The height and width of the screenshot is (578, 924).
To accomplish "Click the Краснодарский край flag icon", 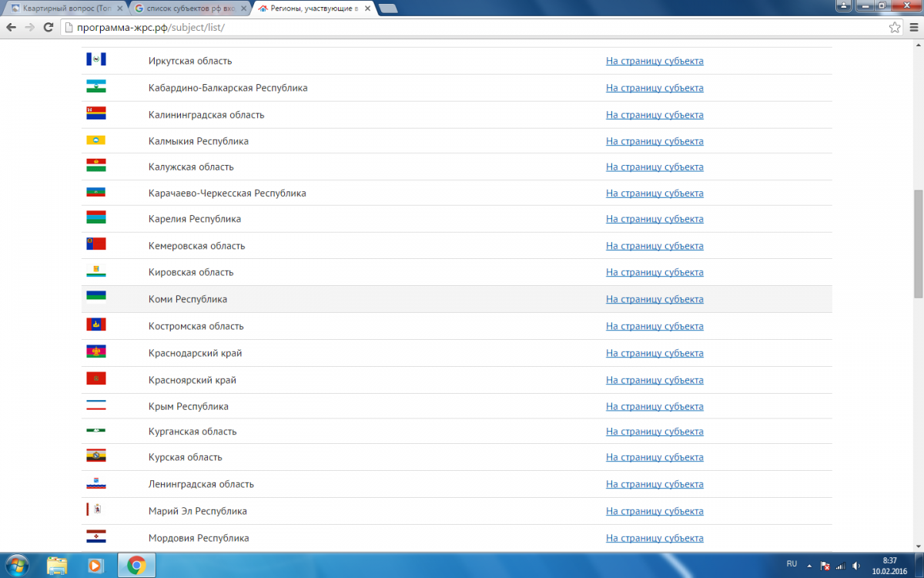I will [95, 352].
